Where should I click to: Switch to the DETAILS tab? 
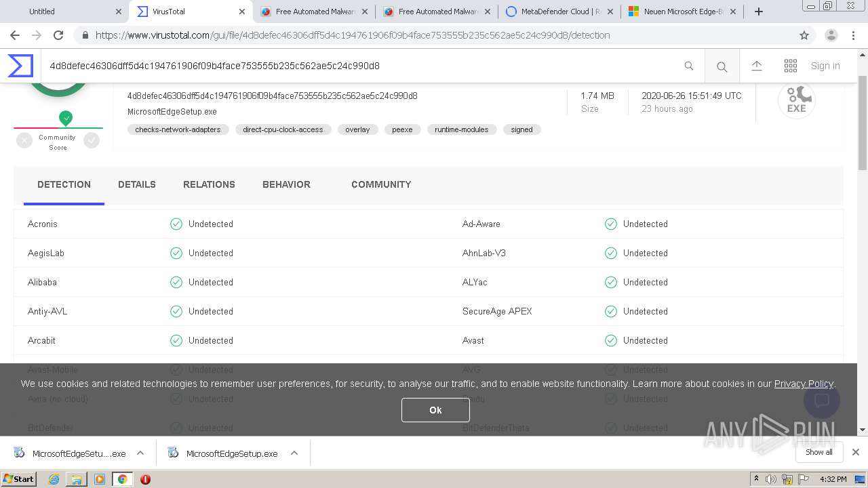point(137,184)
